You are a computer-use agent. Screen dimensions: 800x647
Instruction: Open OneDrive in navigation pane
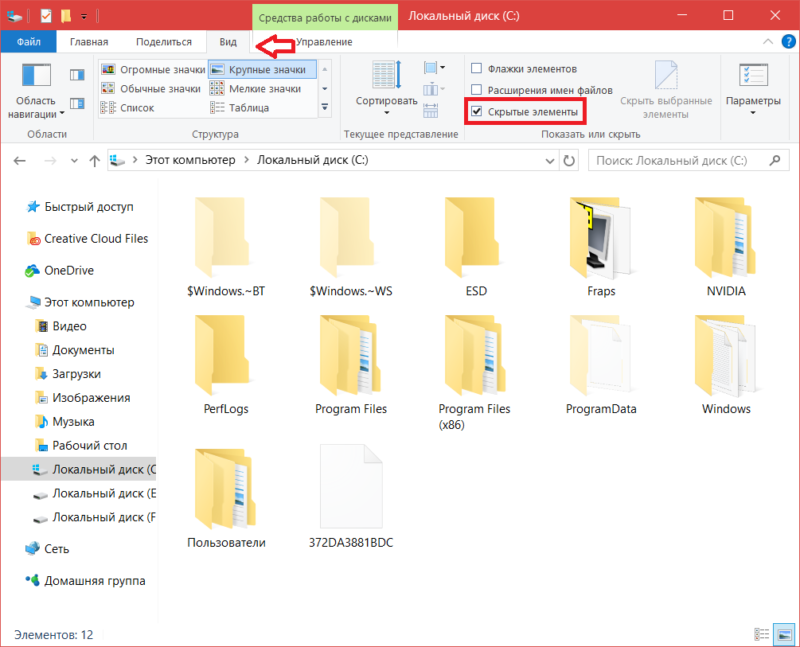coord(60,270)
